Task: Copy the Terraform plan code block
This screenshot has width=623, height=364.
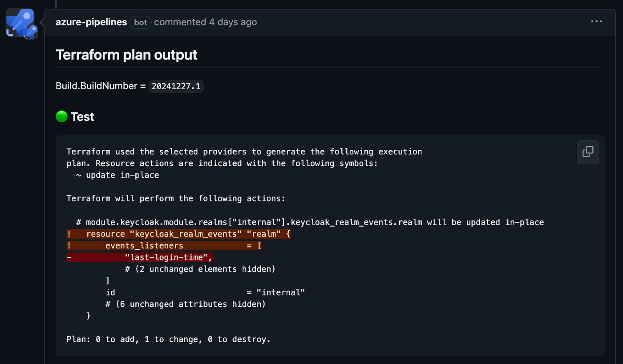Action: coord(588,152)
